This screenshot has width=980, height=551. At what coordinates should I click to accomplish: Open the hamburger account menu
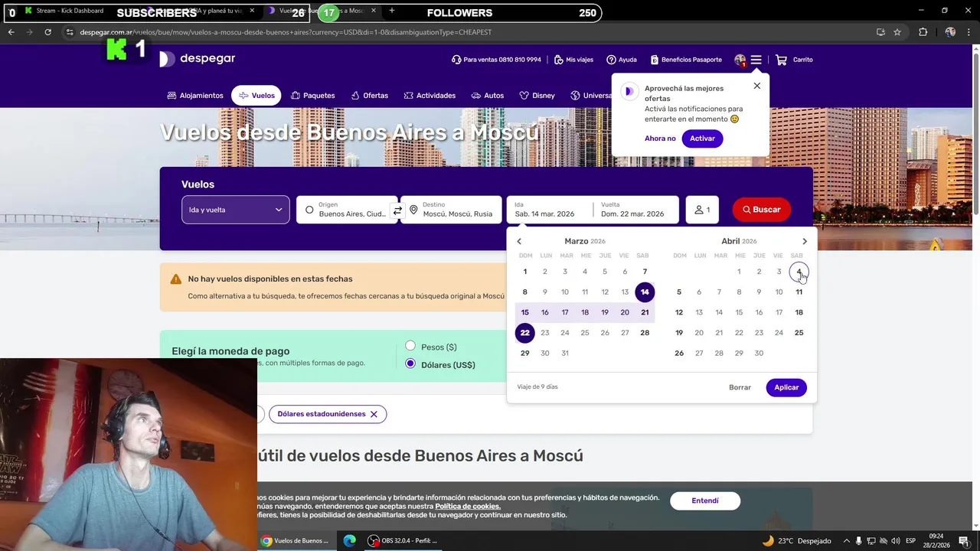756,60
